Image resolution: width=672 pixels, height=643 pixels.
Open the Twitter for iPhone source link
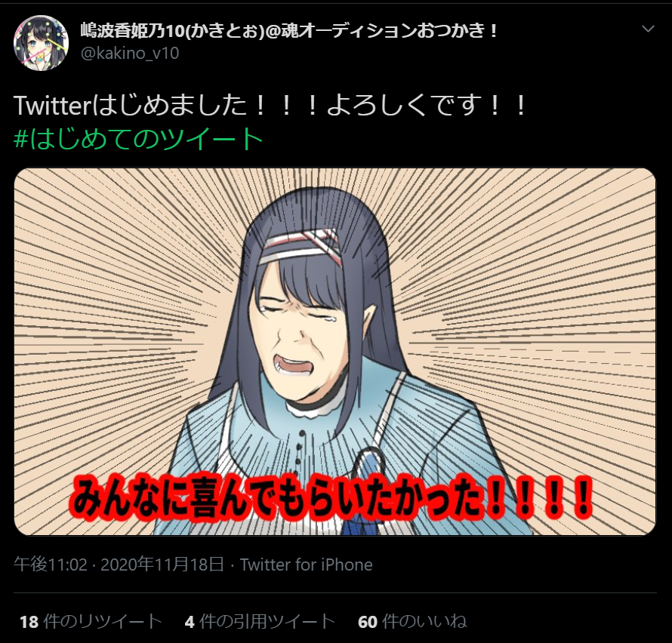306,565
